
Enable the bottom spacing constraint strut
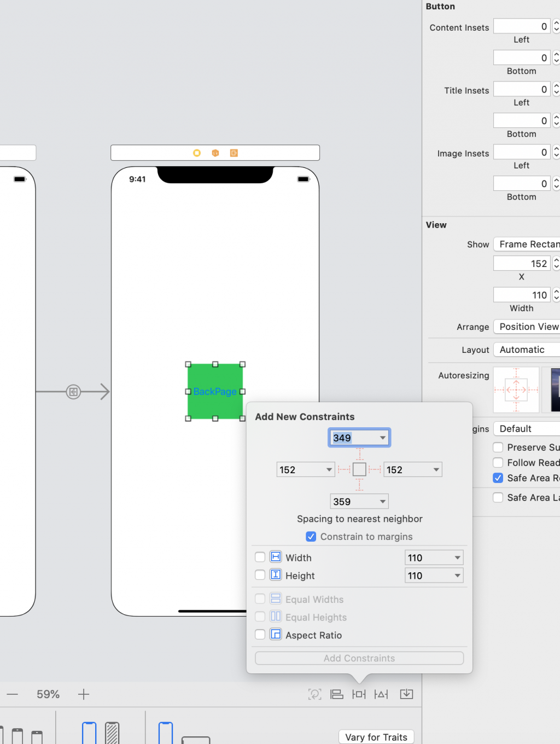point(359,485)
